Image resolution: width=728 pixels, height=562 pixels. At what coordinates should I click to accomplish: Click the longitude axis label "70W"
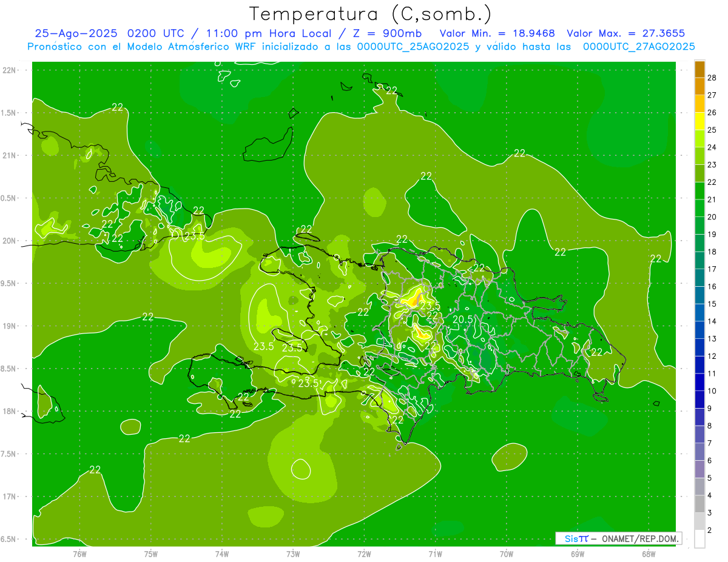coord(506,553)
